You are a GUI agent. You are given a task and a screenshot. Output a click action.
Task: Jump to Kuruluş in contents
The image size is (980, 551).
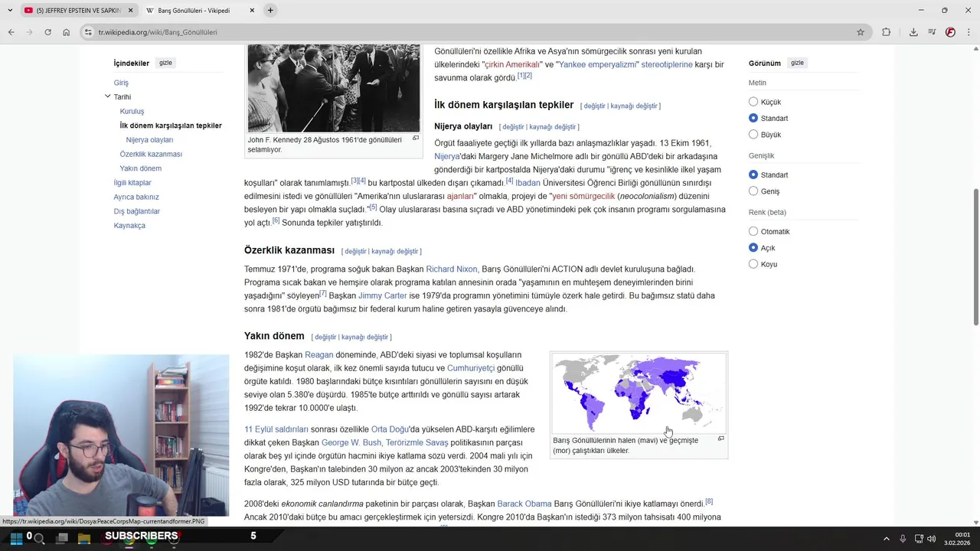[x=132, y=111]
